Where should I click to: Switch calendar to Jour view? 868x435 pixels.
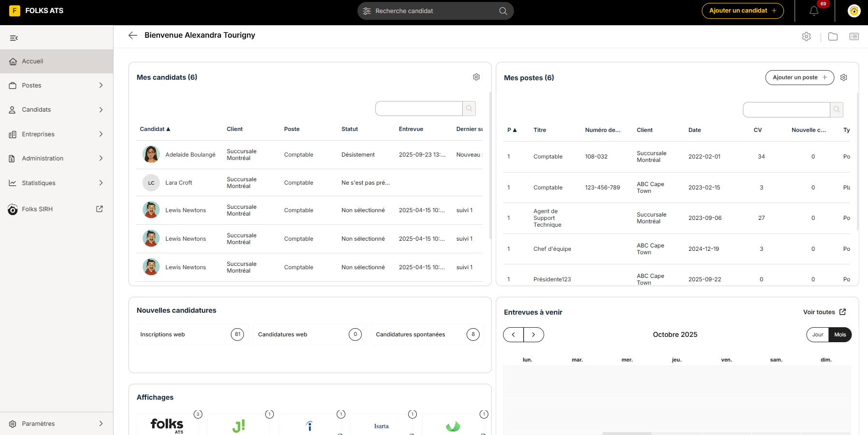click(x=818, y=334)
